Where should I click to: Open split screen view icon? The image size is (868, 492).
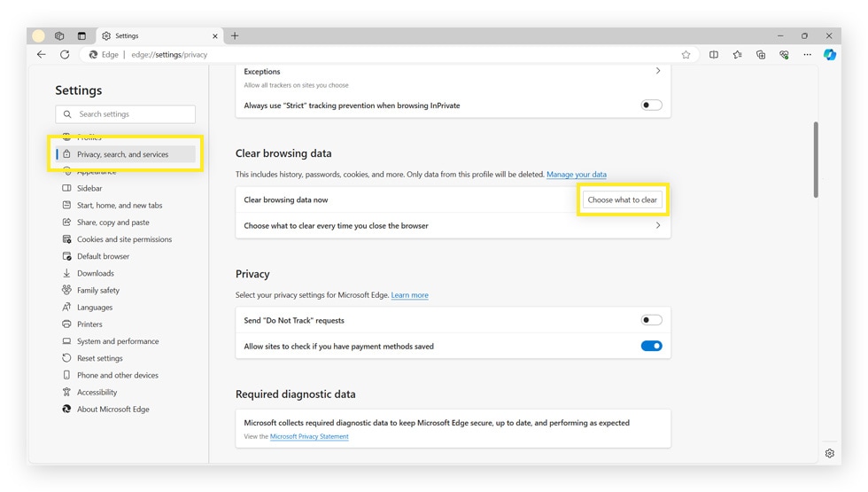coord(714,54)
